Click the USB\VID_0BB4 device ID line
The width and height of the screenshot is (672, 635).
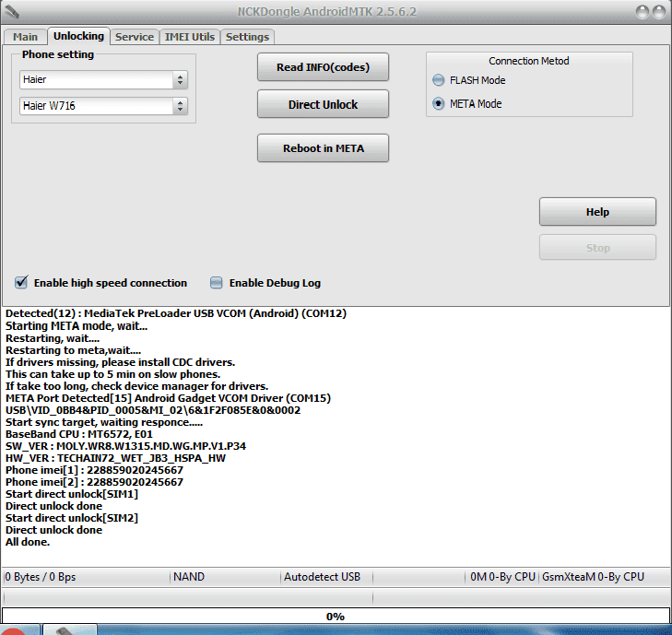coord(153,410)
